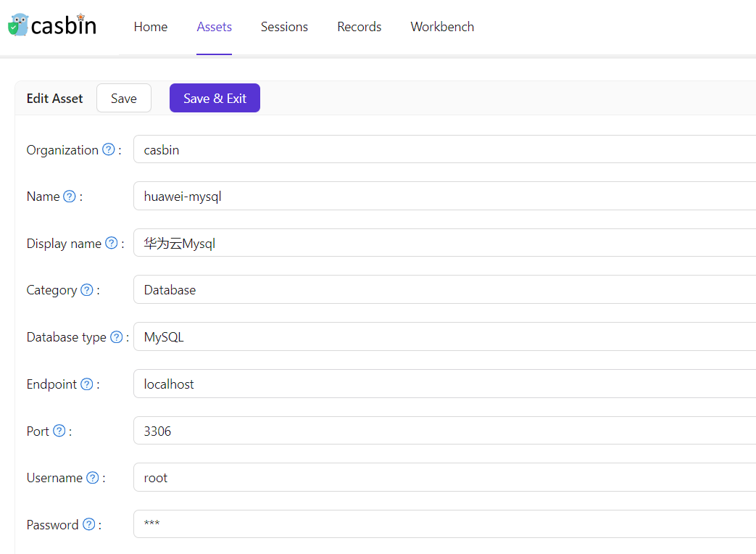Screen dimensions: 756x554
Task: Open the Records page
Action: (359, 27)
